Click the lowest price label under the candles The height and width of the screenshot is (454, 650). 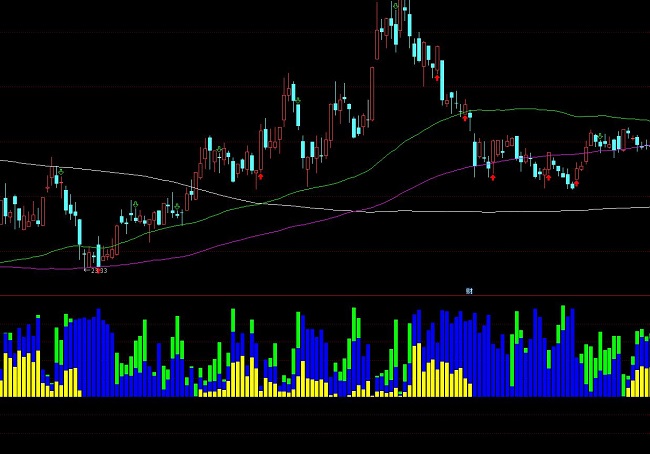click(x=97, y=271)
